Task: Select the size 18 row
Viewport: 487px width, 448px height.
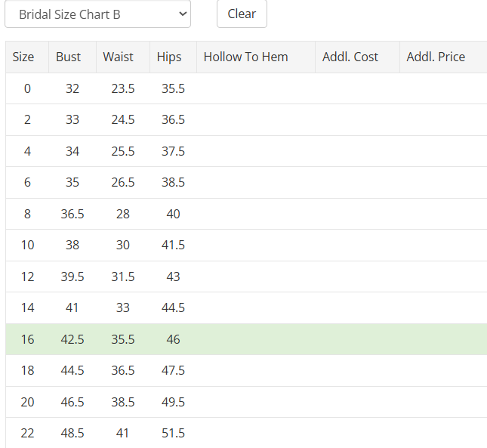Action: [x=246, y=371]
